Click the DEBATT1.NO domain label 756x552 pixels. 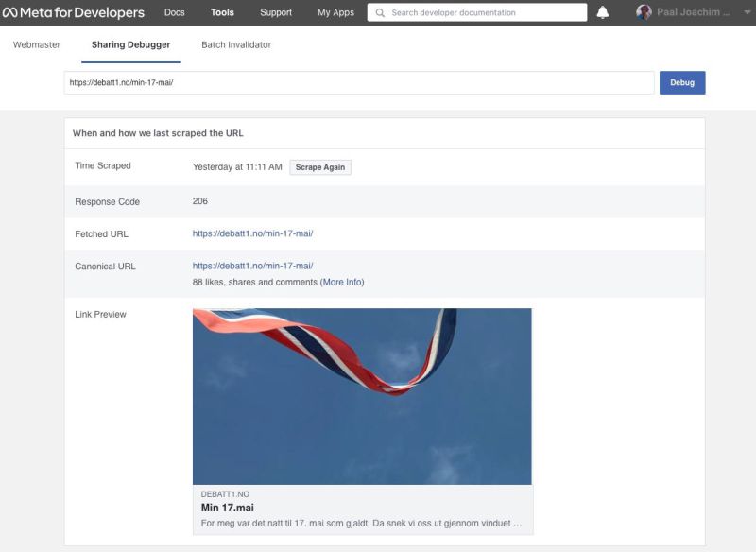pos(225,494)
